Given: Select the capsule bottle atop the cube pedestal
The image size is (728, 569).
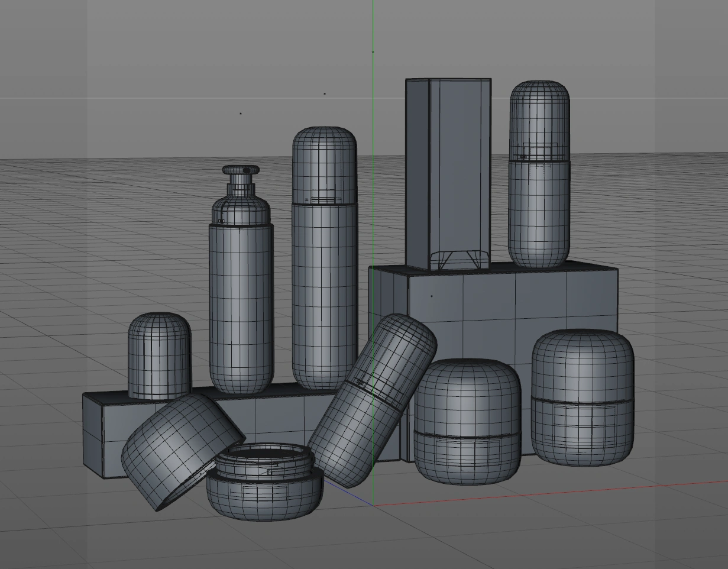Looking at the screenshot, I should pyautogui.click(x=539, y=213).
